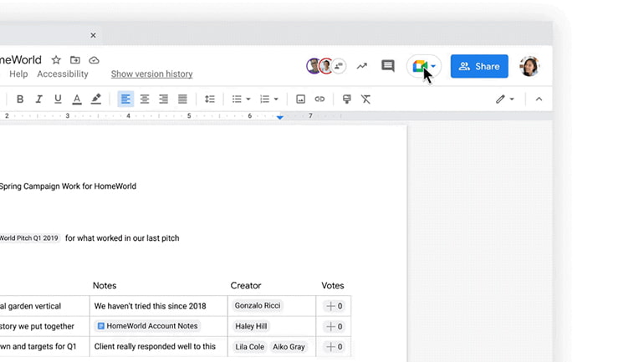This screenshot has width=644, height=362.
Task: Open the account profile picture
Action: [x=529, y=66]
